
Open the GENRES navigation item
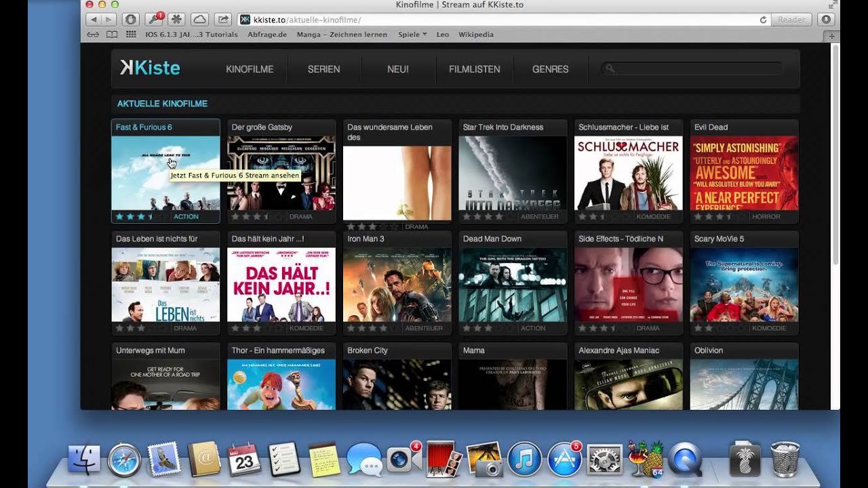[551, 69]
